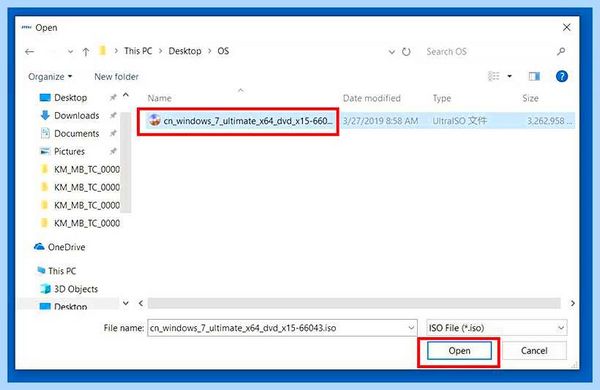Select OS in the address breadcrumb
Screen dimensions: 600x390
[223, 51]
